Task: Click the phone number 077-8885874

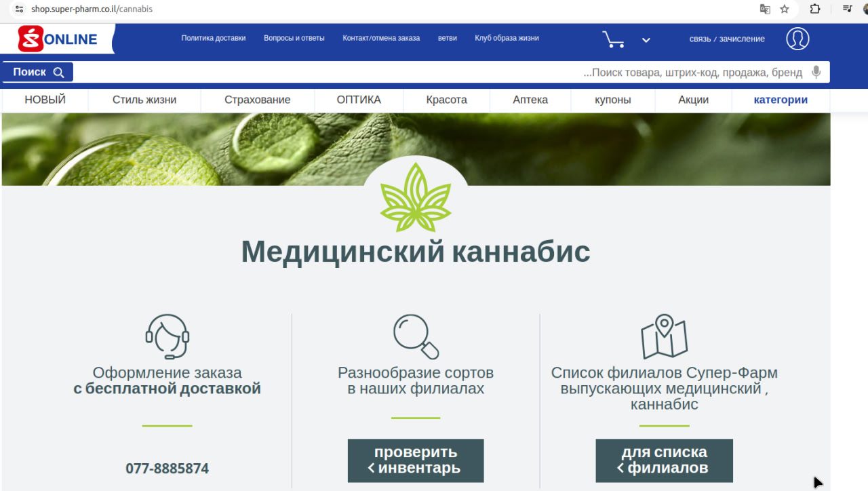Action: tap(167, 469)
